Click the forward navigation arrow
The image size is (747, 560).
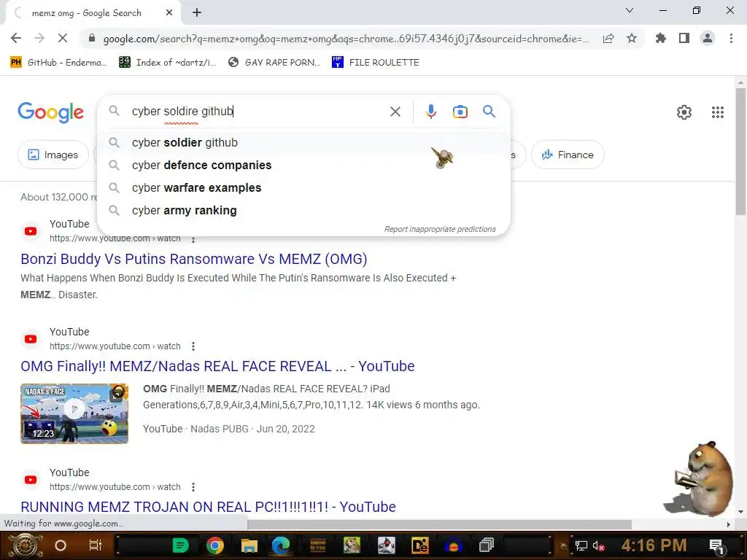coord(39,38)
